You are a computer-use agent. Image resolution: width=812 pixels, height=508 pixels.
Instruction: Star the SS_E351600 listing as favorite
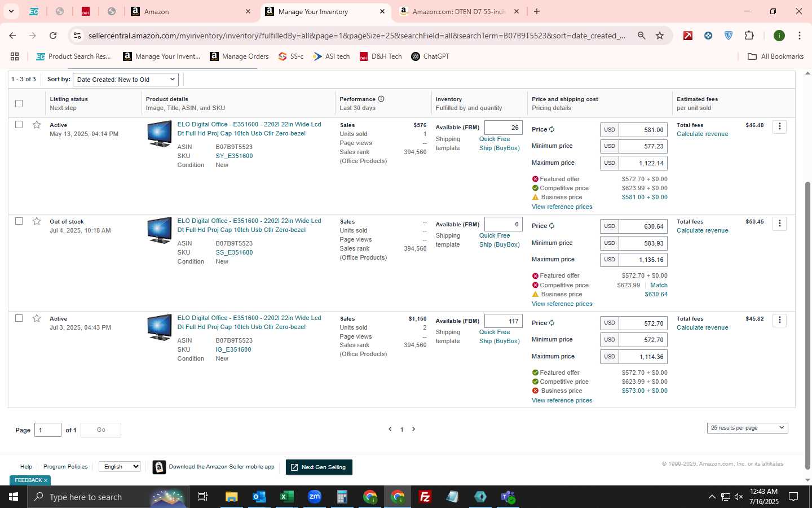pos(37,221)
